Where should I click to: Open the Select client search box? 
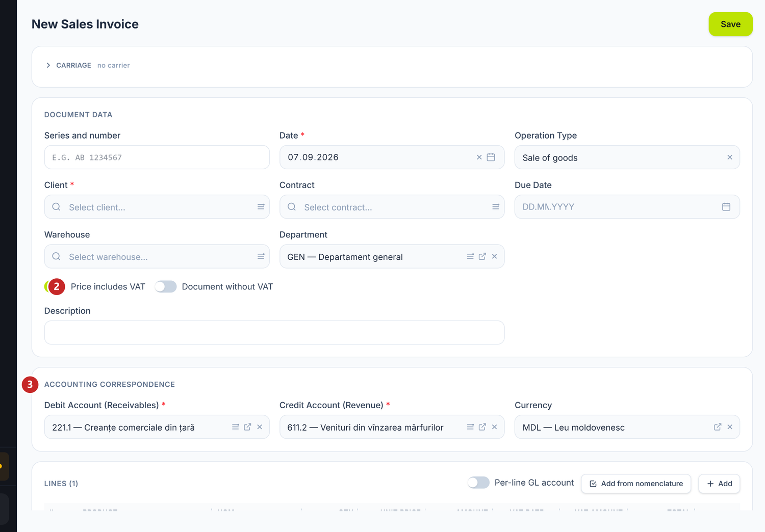click(157, 207)
